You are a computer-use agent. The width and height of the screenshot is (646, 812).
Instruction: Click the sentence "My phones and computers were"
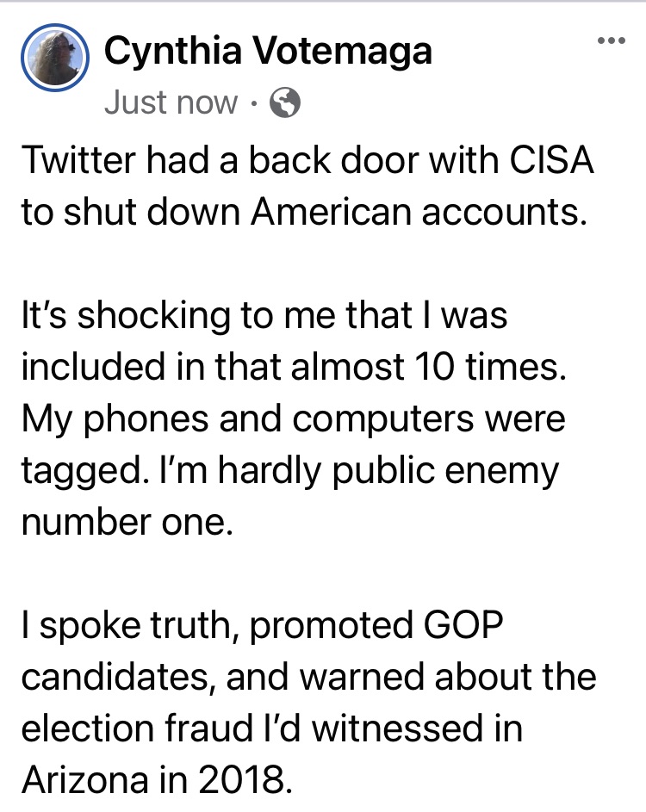tap(293, 418)
